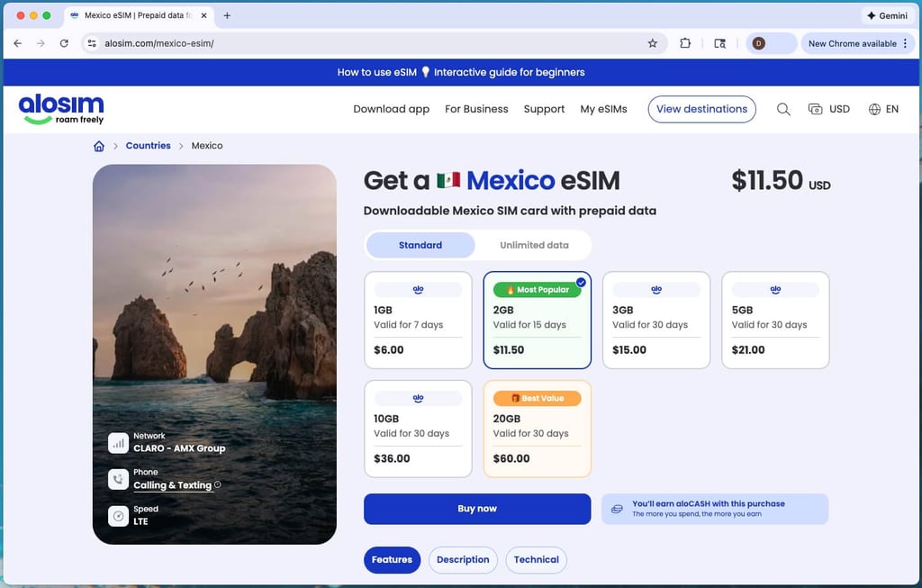
Task: Click the aloCASH coins icon
Action: click(617, 509)
